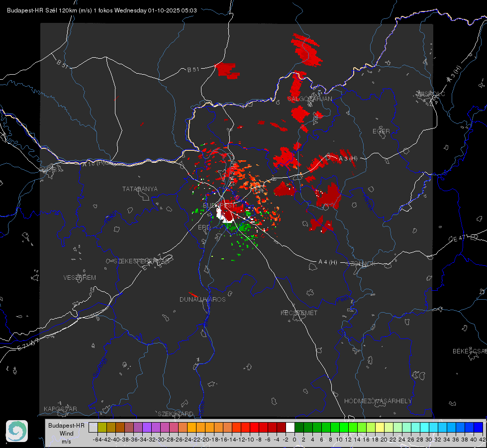Viewport: 487px width, 448px height.
Task: Click the EGER city label
Action: pos(381,131)
